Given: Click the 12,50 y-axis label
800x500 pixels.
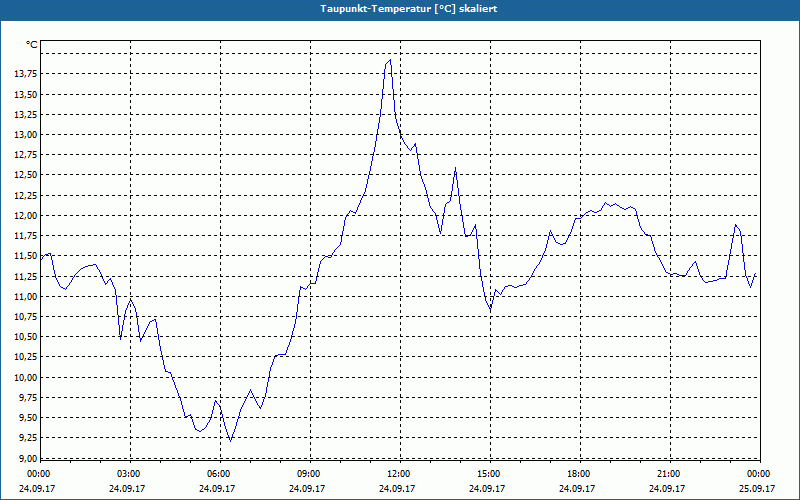Looking at the screenshot, I should (x=26, y=176).
